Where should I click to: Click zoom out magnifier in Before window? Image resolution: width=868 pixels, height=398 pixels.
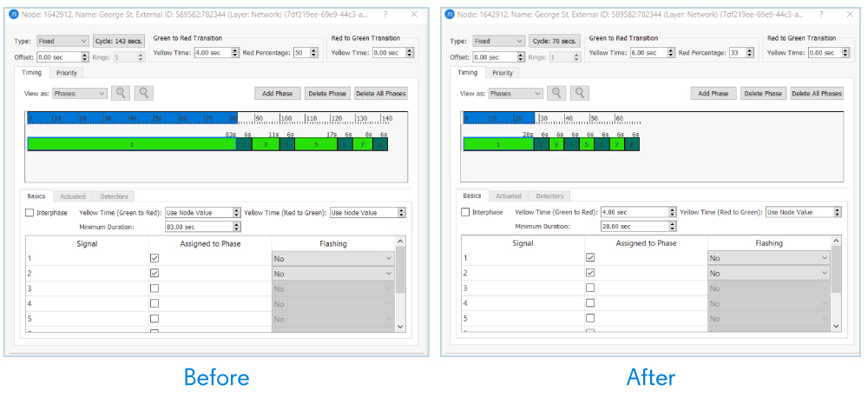pyautogui.click(x=144, y=93)
